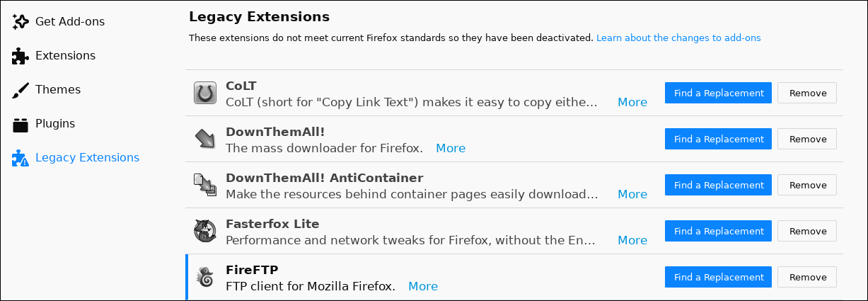Viewport: 868px width, 301px height.
Task: Click the FireFTP seahorse icon
Action: tap(205, 277)
